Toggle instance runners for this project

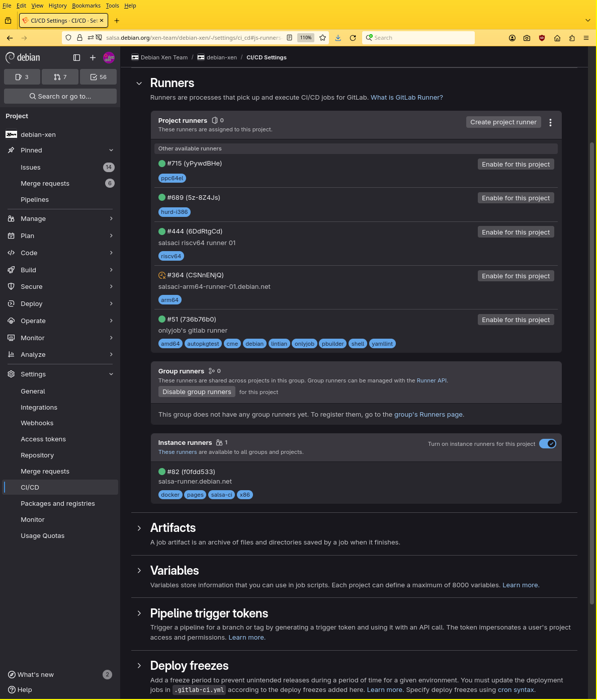pyautogui.click(x=547, y=443)
